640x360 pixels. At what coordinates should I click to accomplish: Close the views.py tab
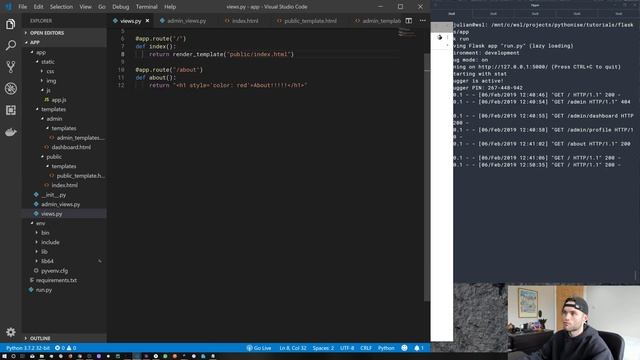[147, 20]
